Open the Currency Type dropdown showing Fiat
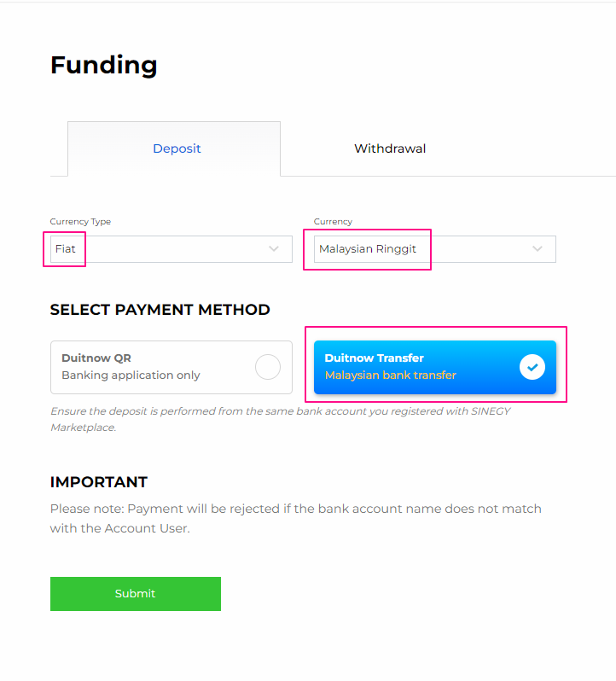Viewport: 616px width, 681px height. coord(171,249)
